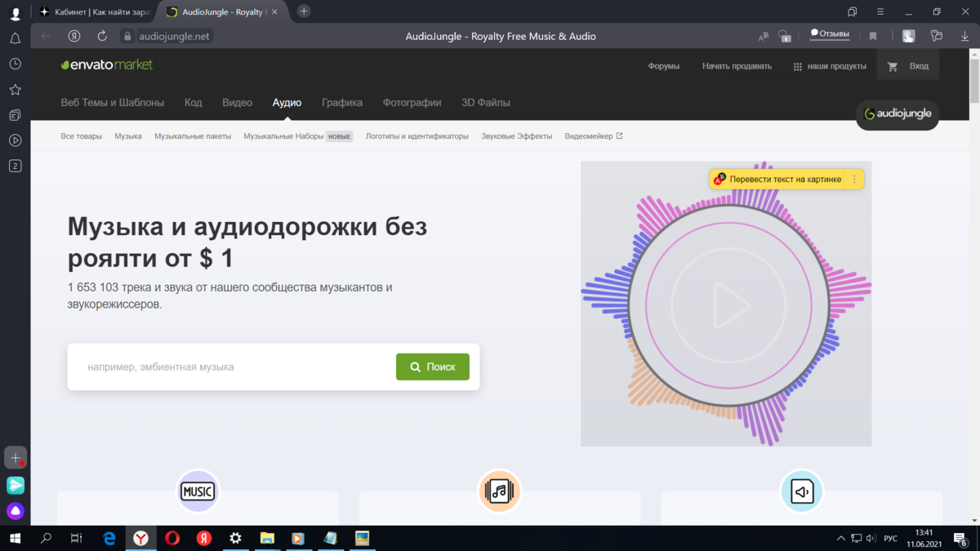Select the Видео menu item
This screenshot has height=551, width=980.
(x=238, y=103)
